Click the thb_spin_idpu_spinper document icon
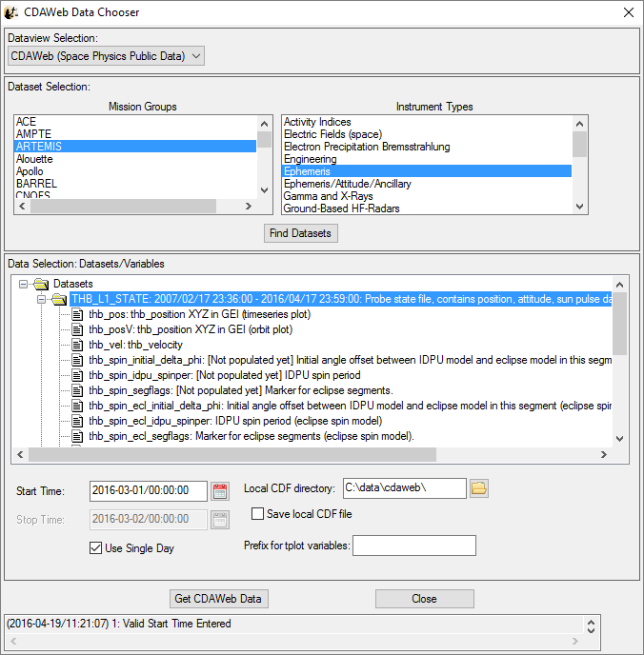Screen dimensions: 644x655 coord(77,375)
